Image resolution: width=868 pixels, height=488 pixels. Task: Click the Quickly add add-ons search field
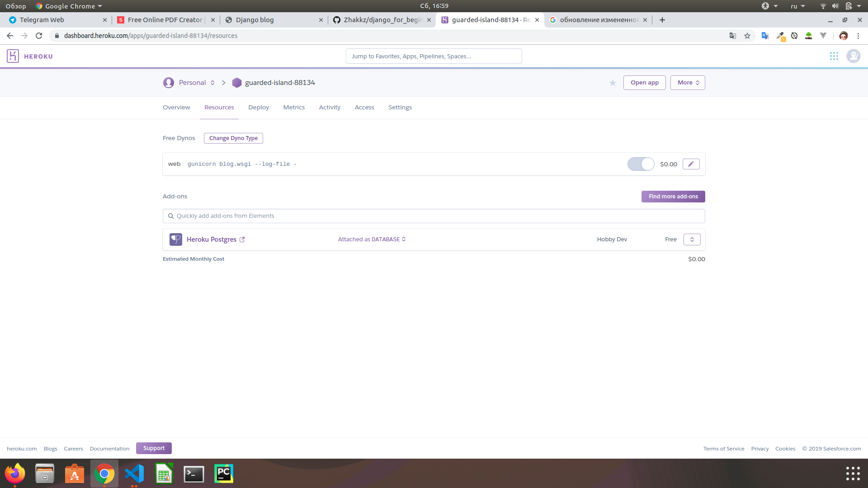434,216
